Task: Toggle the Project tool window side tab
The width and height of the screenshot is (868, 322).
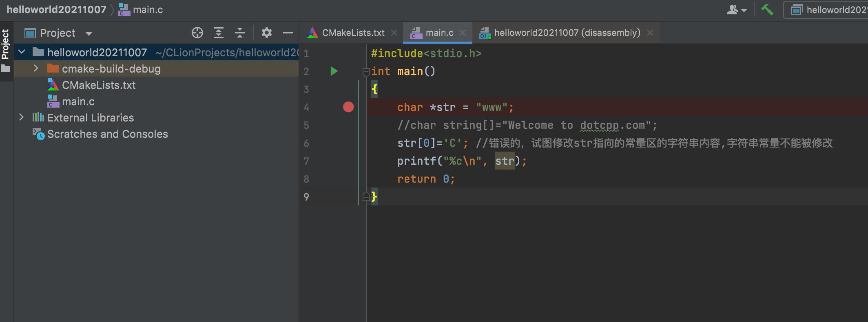Action: 6,45
